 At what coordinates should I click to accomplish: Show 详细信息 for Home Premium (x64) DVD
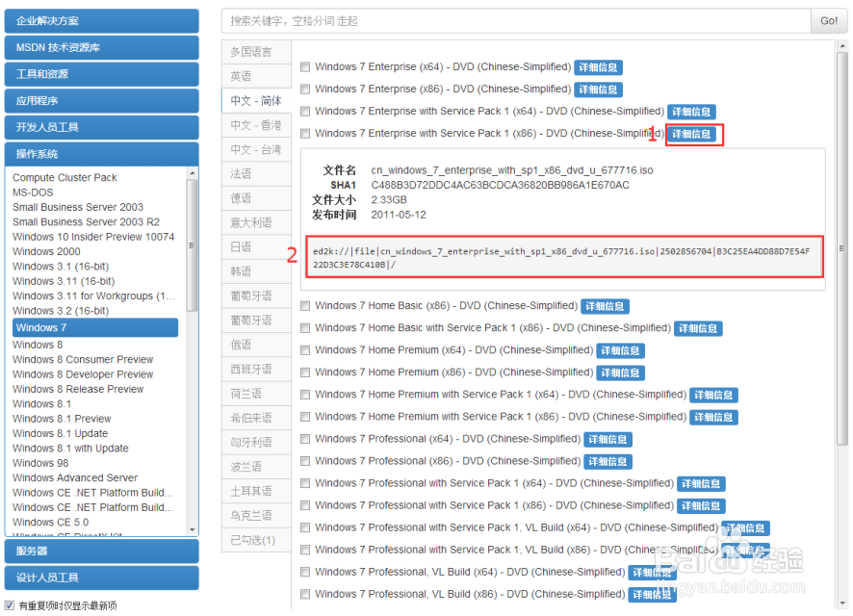(x=621, y=350)
